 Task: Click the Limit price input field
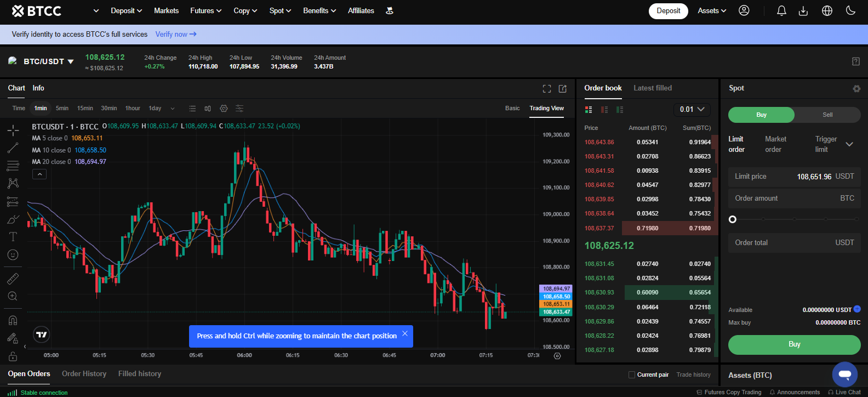click(795, 177)
